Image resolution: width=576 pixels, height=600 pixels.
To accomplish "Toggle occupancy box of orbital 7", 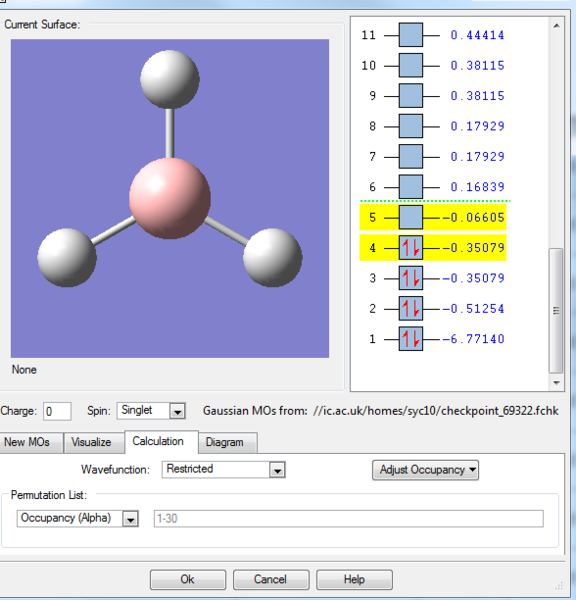I will point(411,157).
